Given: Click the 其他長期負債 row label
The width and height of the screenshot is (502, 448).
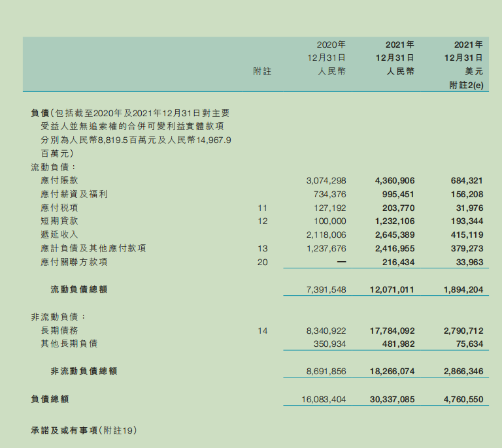Looking at the screenshot, I should 69,344.
